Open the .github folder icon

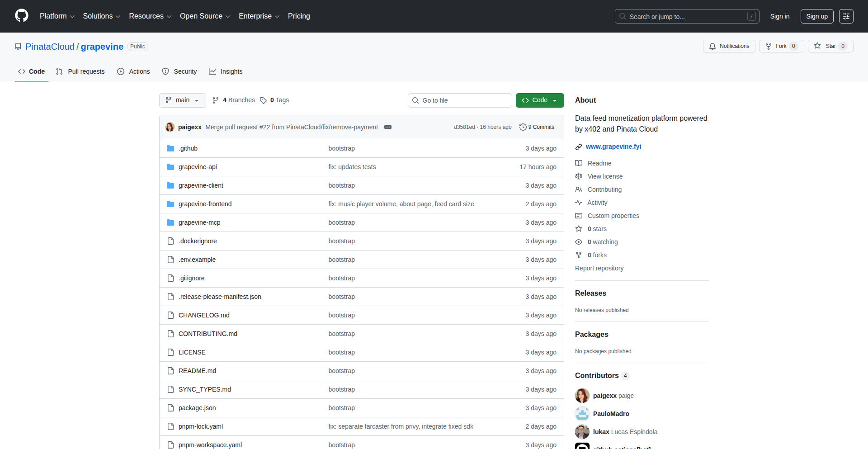[x=170, y=148]
